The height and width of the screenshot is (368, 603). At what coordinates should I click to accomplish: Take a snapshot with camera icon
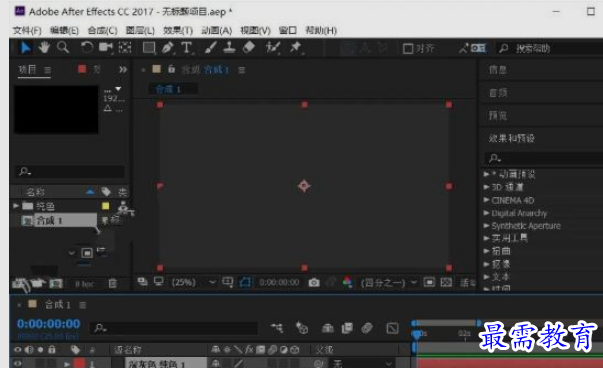(314, 283)
